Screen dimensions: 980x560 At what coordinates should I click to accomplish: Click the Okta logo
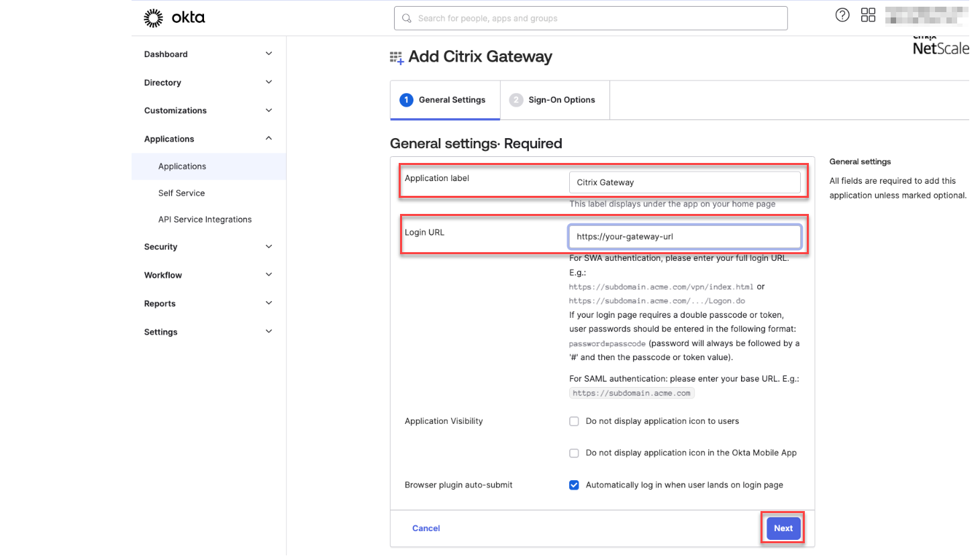click(174, 18)
